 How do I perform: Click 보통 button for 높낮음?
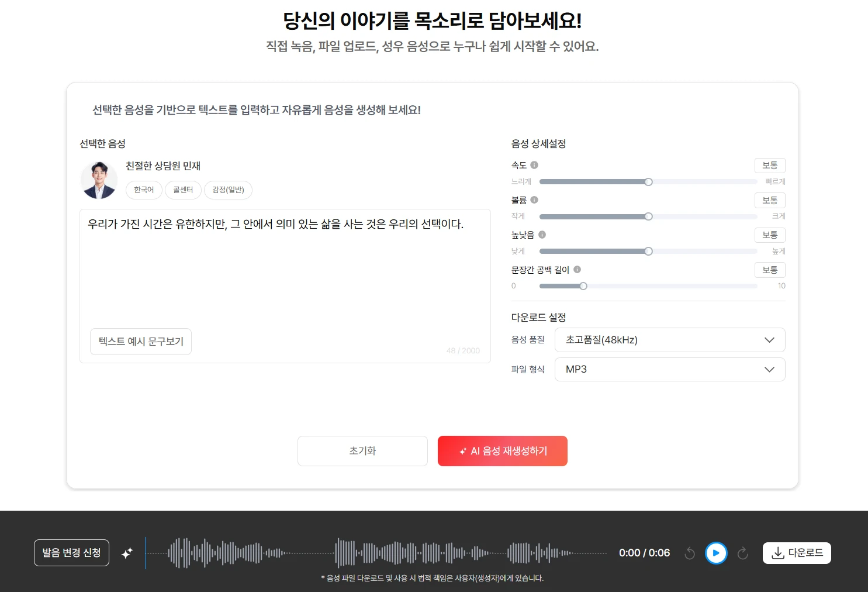click(770, 235)
